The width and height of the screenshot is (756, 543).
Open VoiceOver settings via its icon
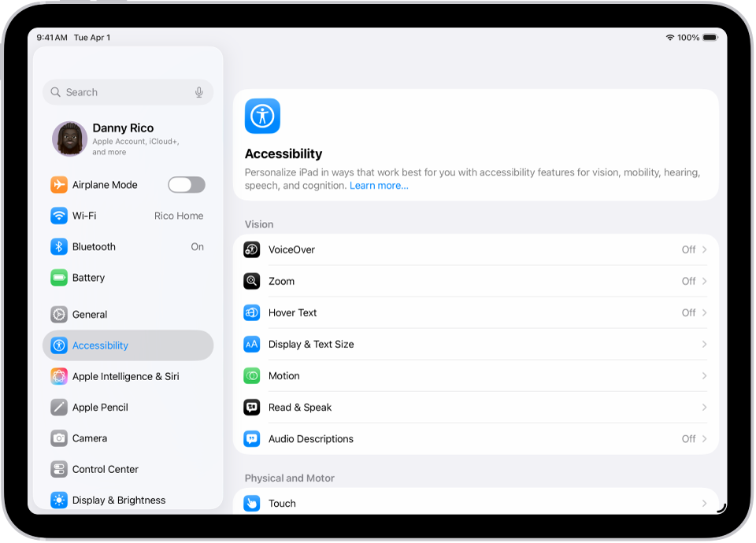point(251,249)
